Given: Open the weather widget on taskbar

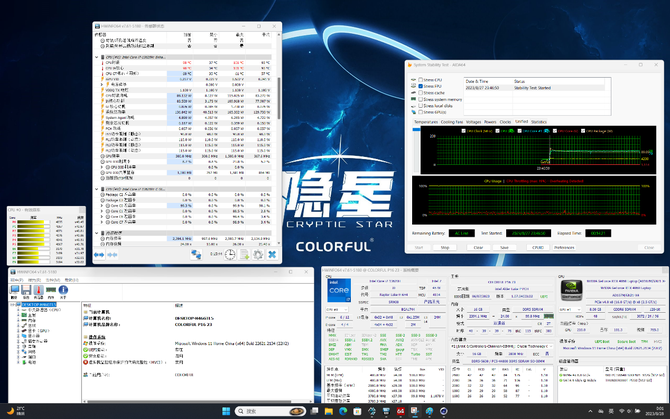Looking at the screenshot, I should [15, 411].
